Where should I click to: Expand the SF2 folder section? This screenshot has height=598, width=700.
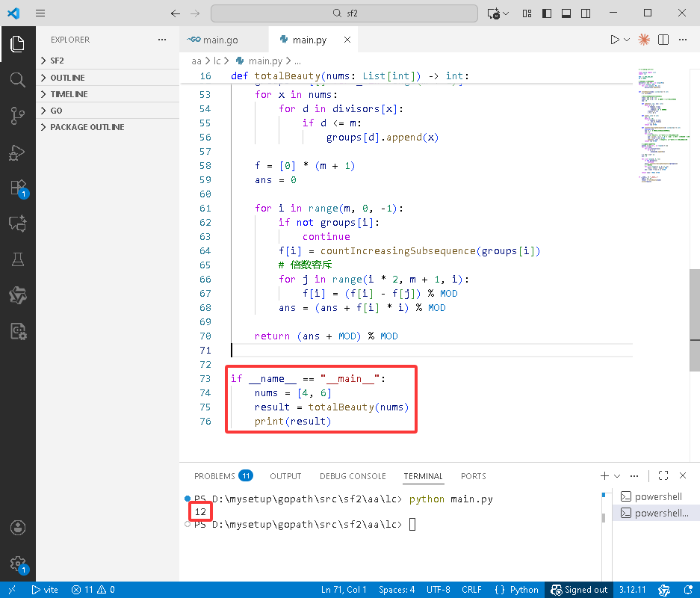coord(108,61)
